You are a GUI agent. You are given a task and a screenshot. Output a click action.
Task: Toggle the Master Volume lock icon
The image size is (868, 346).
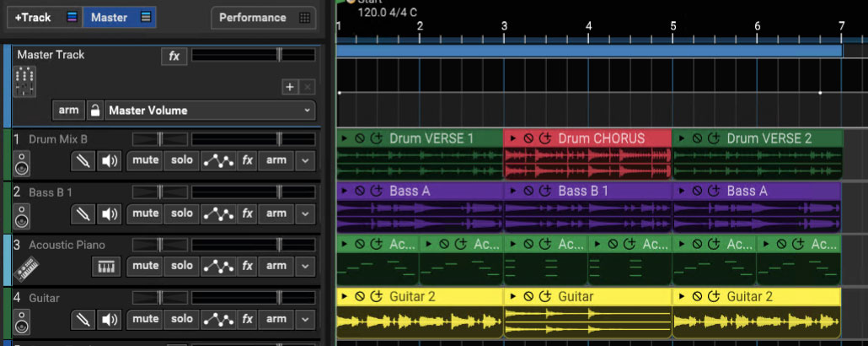pos(95,110)
